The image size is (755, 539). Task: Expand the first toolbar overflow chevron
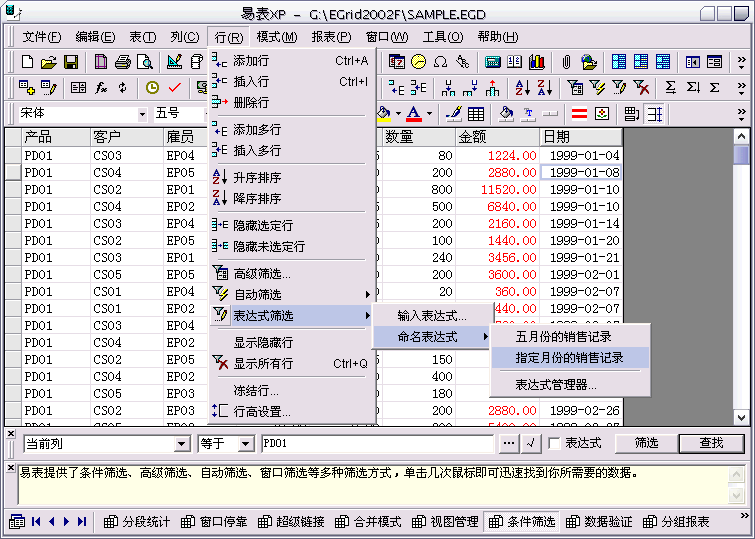[742, 62]
